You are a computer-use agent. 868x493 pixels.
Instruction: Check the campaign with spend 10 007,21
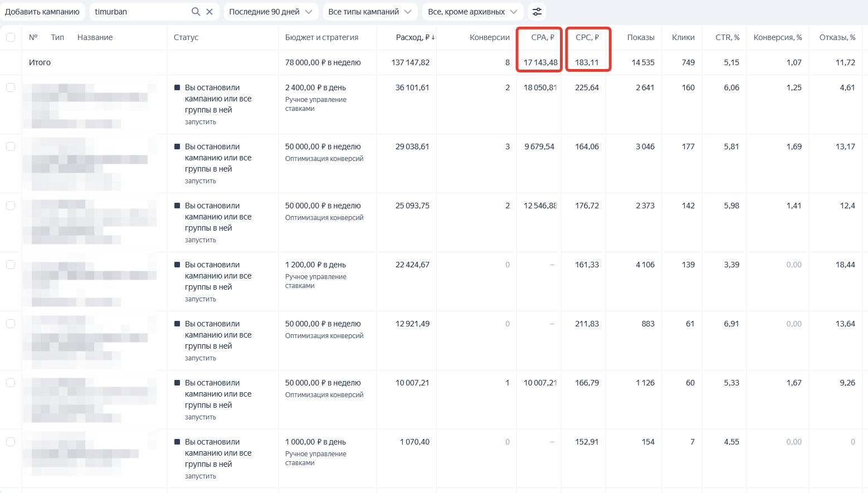point(11,383)
